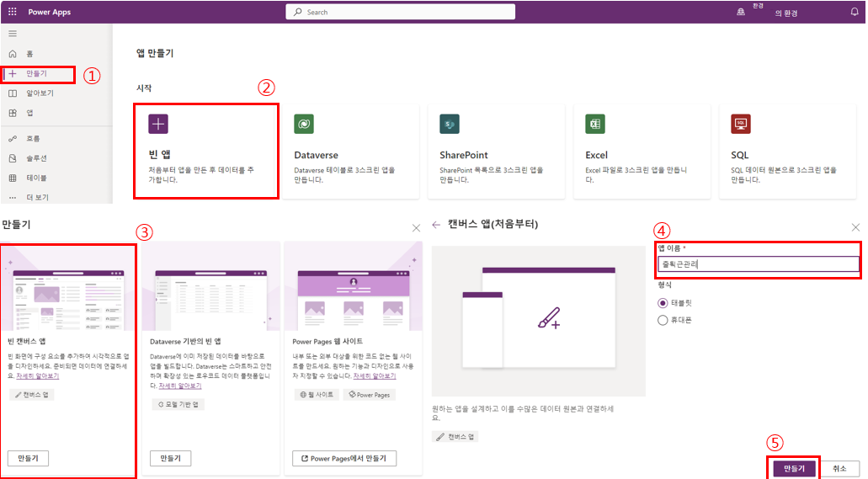Click the purple 만들기 button in dialog

[795, 469]
